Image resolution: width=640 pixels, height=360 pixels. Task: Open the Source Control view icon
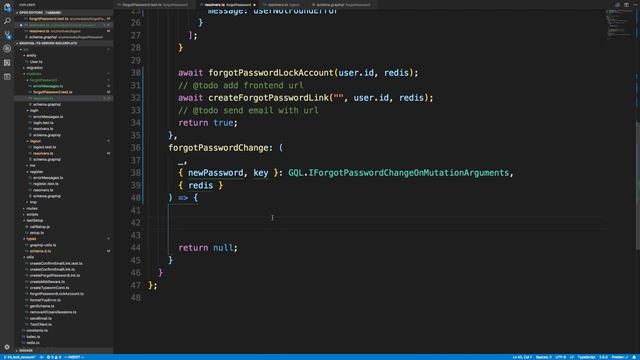(7, 35)
